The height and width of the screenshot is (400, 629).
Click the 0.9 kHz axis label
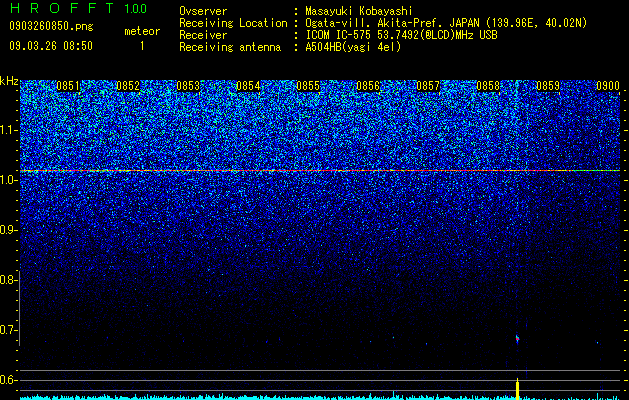(8, 230)
